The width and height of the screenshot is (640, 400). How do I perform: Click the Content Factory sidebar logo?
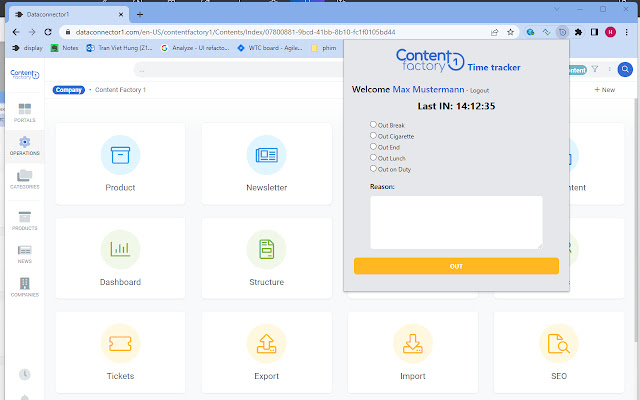(24, 74)
